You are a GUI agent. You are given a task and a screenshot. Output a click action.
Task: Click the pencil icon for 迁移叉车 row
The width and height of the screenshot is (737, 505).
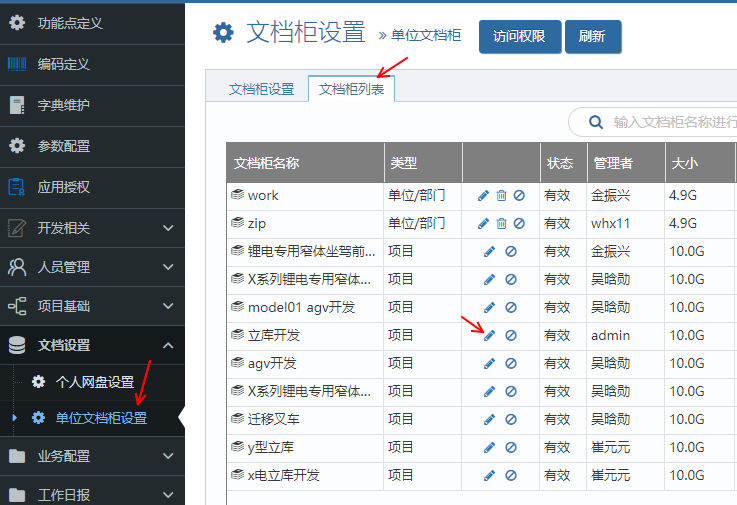pyautogui.click(x=489, y=420)
